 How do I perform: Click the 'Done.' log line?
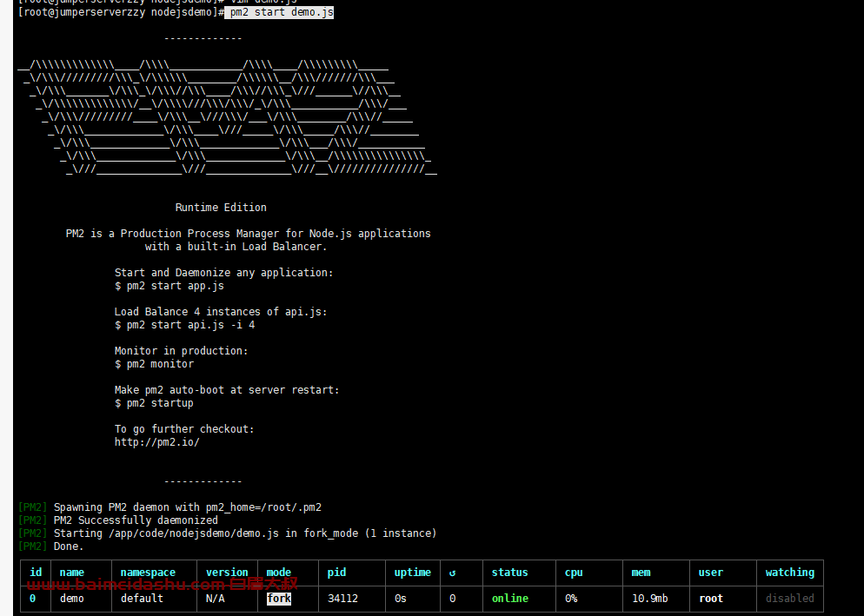point(69,546)
